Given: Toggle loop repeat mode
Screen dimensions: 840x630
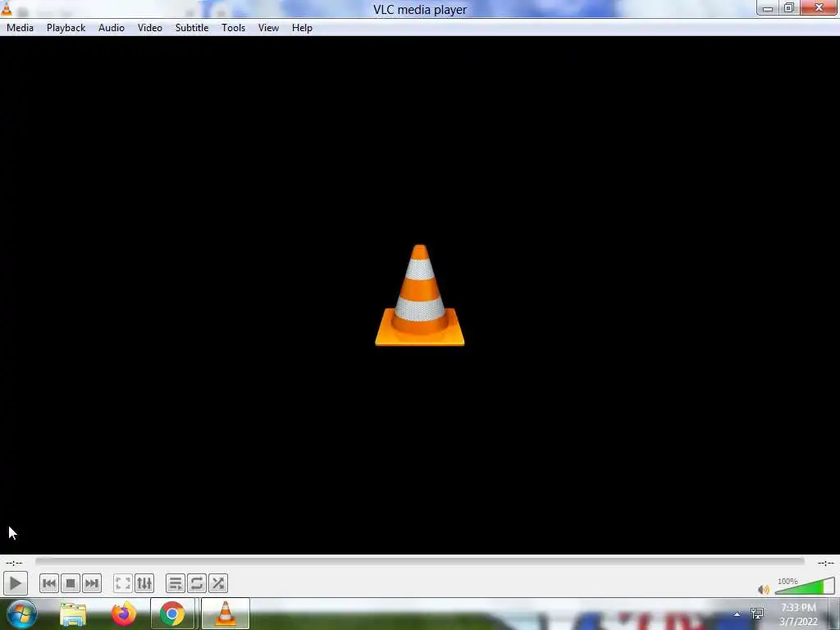Looking at the screenshot, I should tap(197, 583).
